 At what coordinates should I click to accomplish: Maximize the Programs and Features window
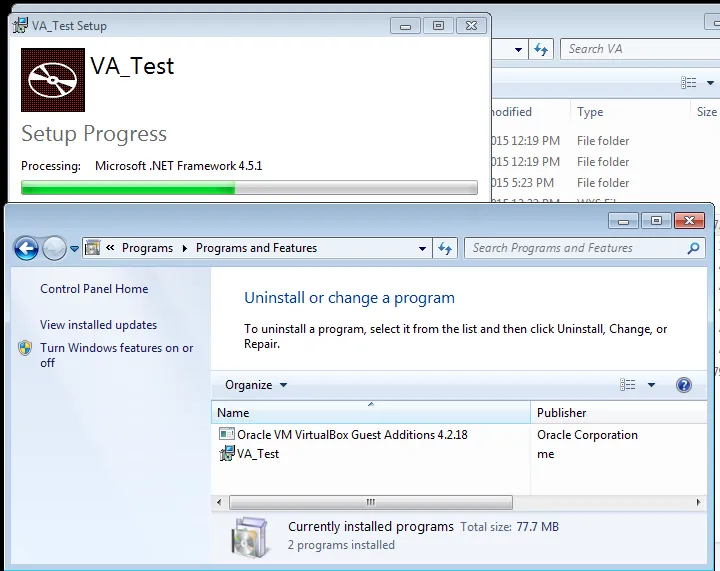tap(656, 221)
